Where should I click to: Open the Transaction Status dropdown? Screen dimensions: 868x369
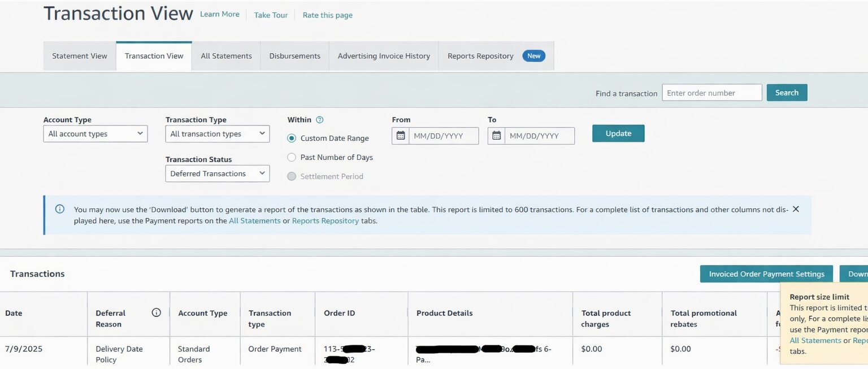tap(217, 173)
